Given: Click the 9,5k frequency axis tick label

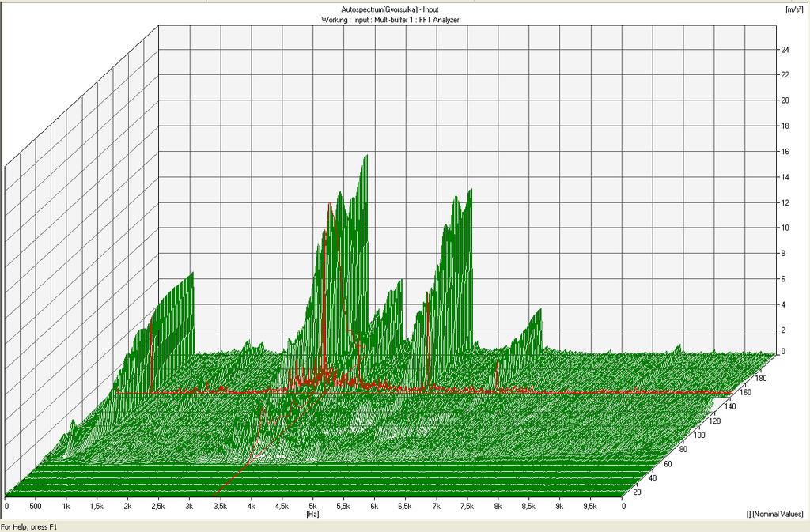Looking at the screenshot, I should tap(590, 506).
